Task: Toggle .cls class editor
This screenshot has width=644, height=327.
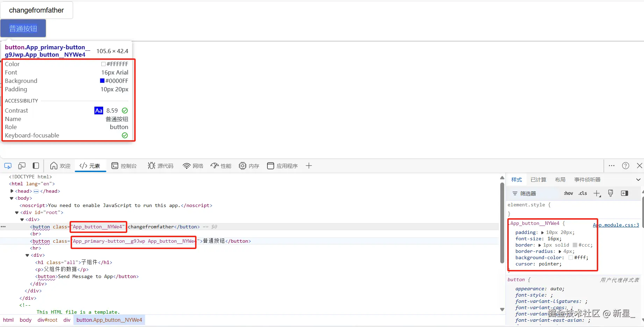Action: [583, 193]
